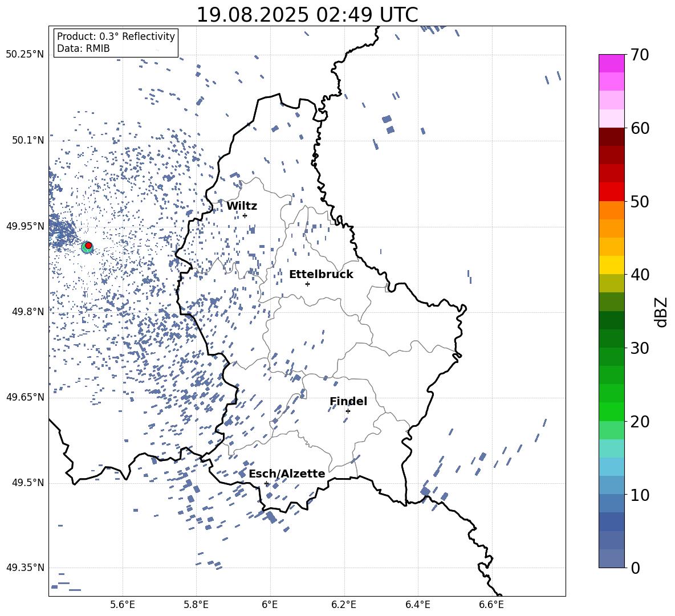Click the 70 tick on the colorbar

pos(640,55)
